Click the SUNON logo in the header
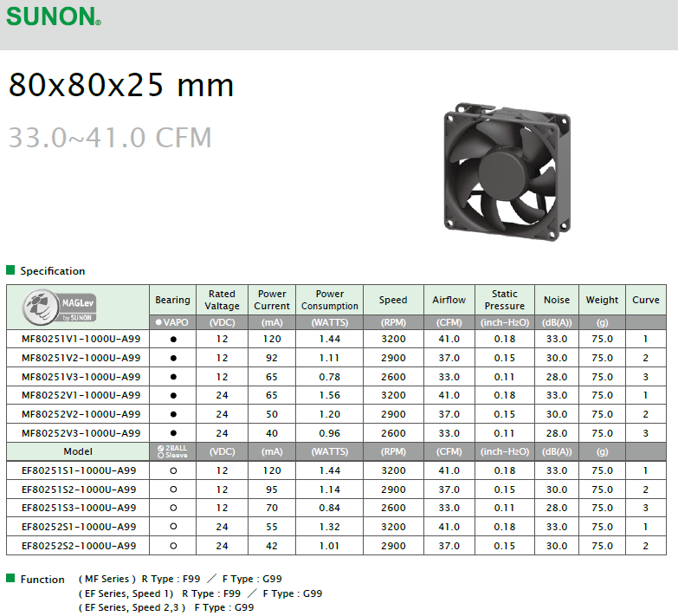678x616 pixels. coord(54,16)
